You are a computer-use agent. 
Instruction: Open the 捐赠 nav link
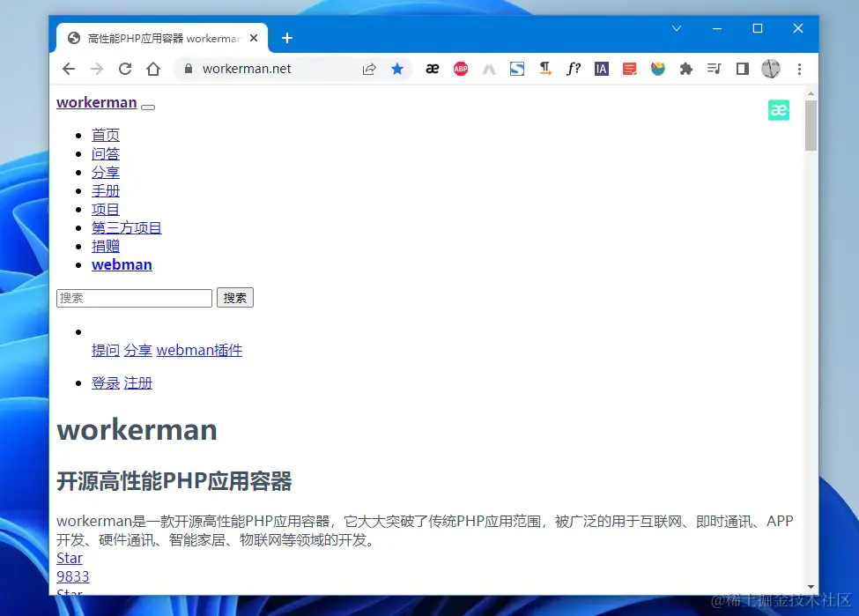coord(105,246)
